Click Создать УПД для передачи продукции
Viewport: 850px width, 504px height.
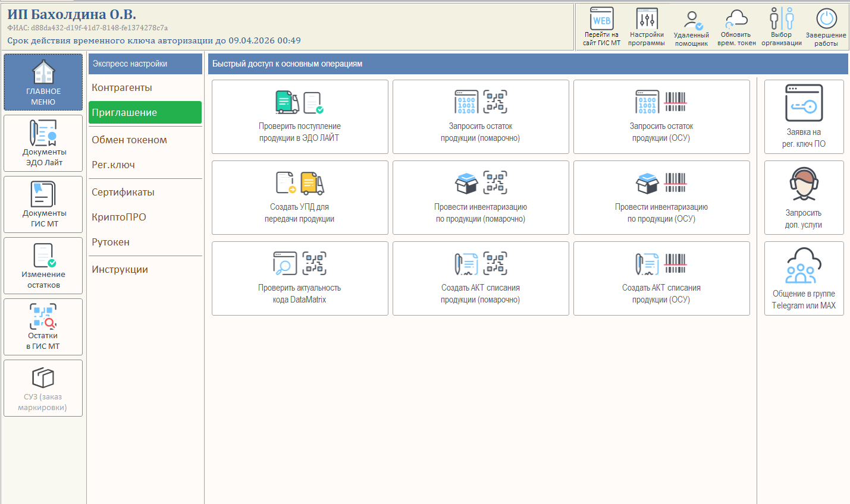click(300, 198)
